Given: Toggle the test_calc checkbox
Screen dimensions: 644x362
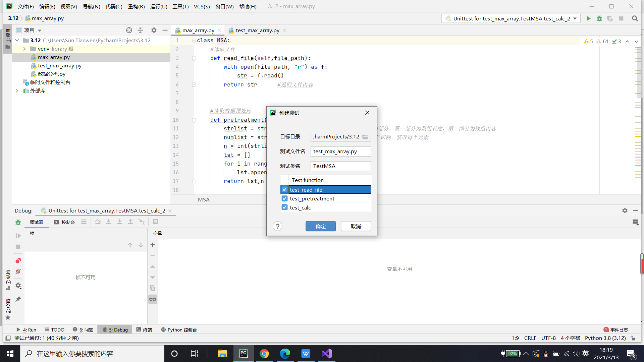Looking at the screenshot, I should [284, 207].
